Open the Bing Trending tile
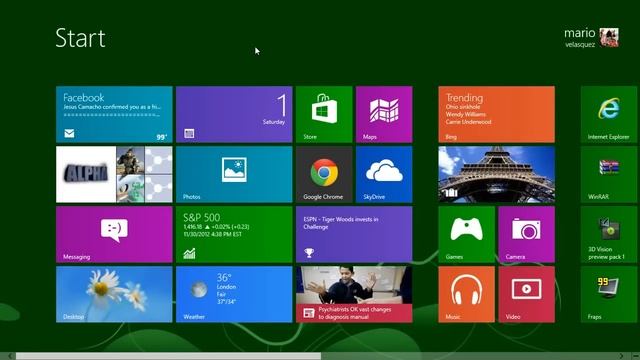This screenshot has height=360, width=640. pos(496,114)
